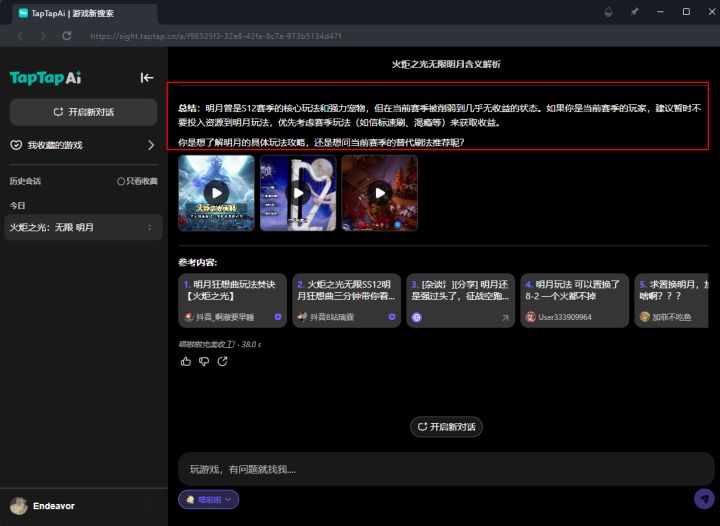Click the 参考内容: heading

point(197,263)
